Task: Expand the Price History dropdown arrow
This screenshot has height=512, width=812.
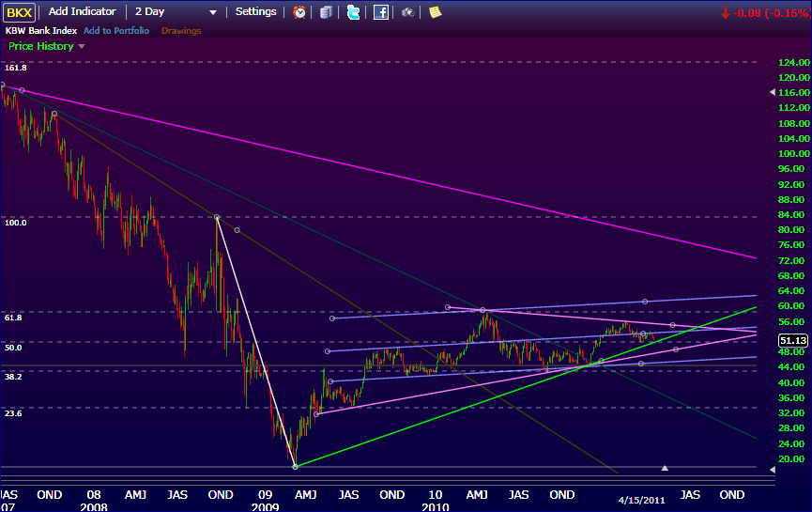Action: point(82,46)
